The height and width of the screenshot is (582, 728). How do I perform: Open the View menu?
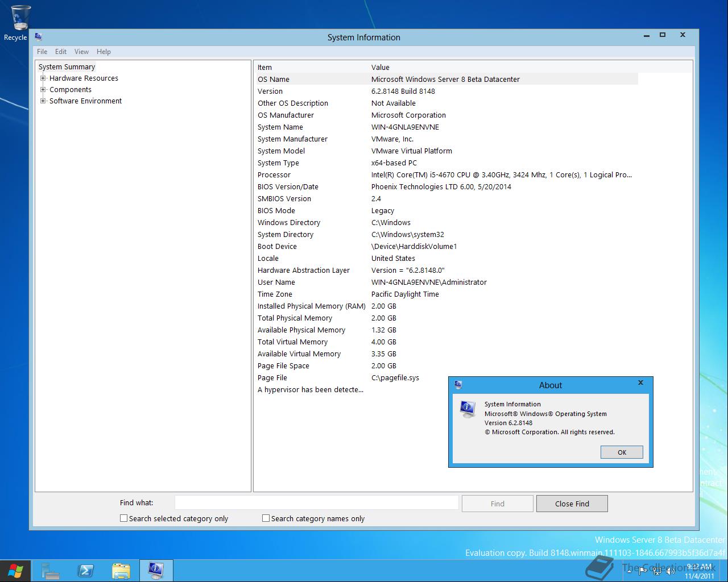point(81,51)
